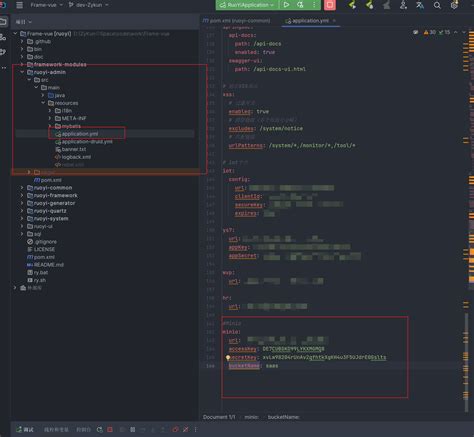Click the pause program icon in debug toolbar

[133, 430]
